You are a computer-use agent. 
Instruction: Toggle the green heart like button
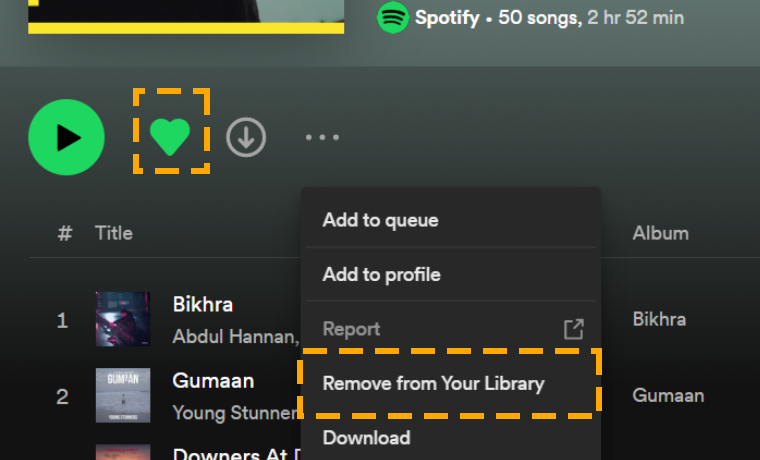170,137
